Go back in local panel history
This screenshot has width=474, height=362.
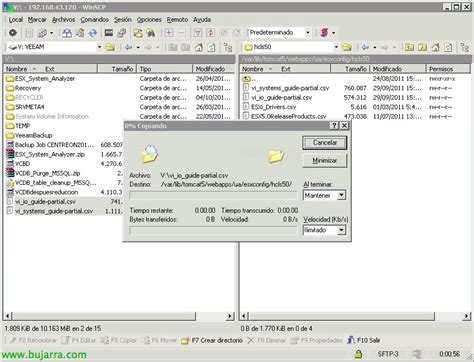coord(129,47)
